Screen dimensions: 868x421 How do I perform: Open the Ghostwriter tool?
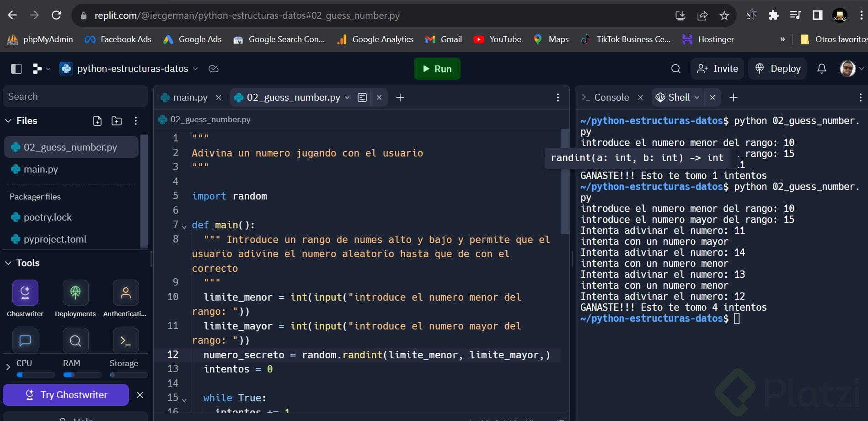click(x=25, y=293)
